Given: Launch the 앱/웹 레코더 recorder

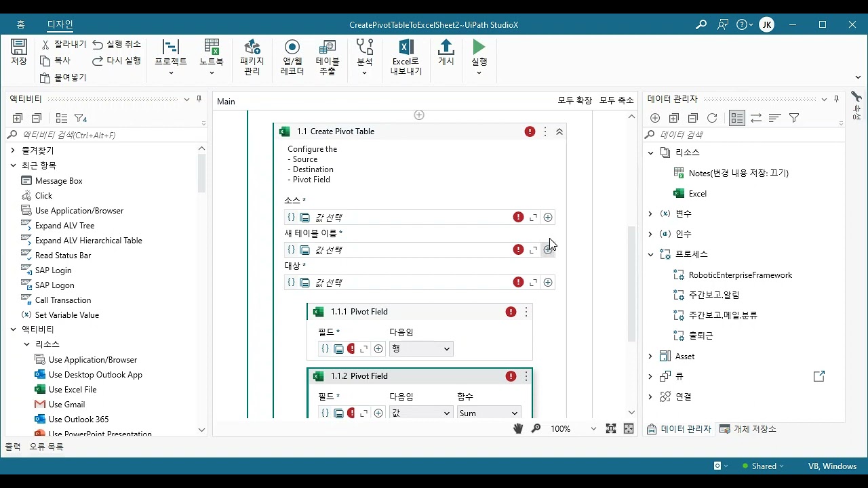Looking at the screenshot, I should (292, 57).
